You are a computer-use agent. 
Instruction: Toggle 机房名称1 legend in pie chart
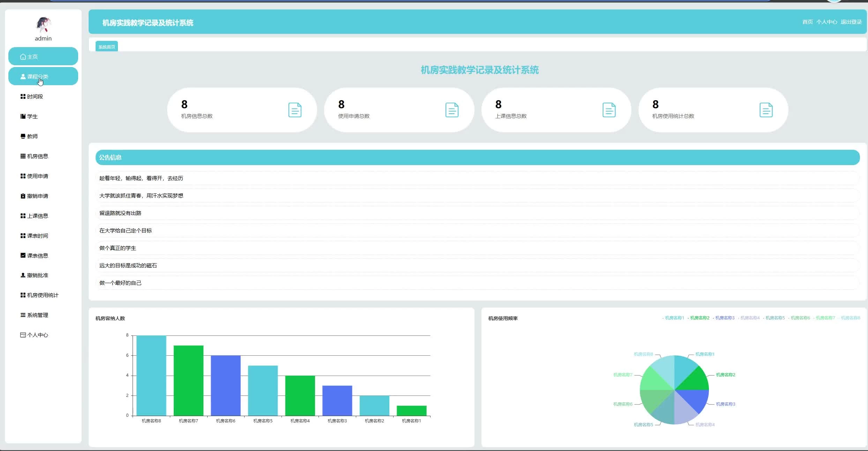pyautogui.click(x=674, y=318)
